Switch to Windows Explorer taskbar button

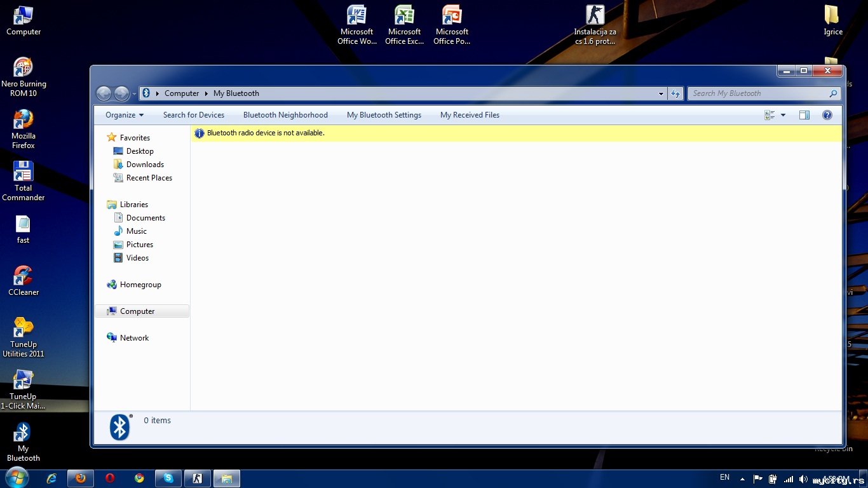tap(227, 478)
